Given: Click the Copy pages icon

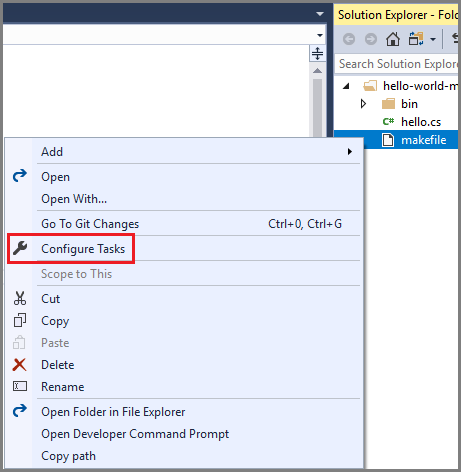Looking at the screenshot, I should point(20,320).
